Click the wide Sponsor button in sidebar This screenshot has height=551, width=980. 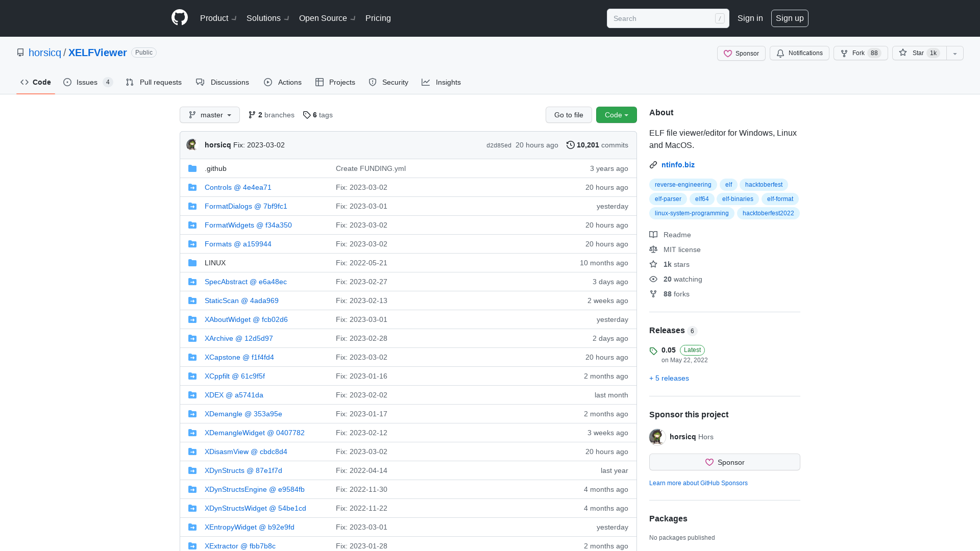click(725, 462)
